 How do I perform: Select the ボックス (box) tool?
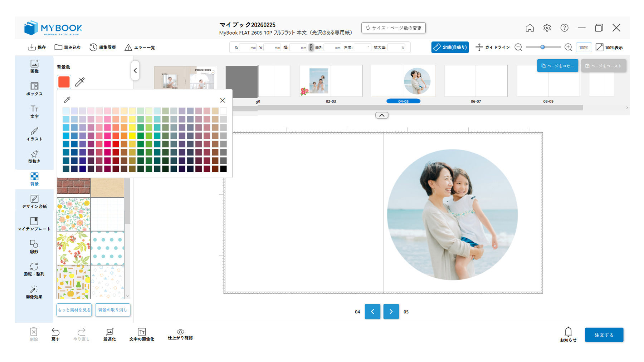point(34,89)
